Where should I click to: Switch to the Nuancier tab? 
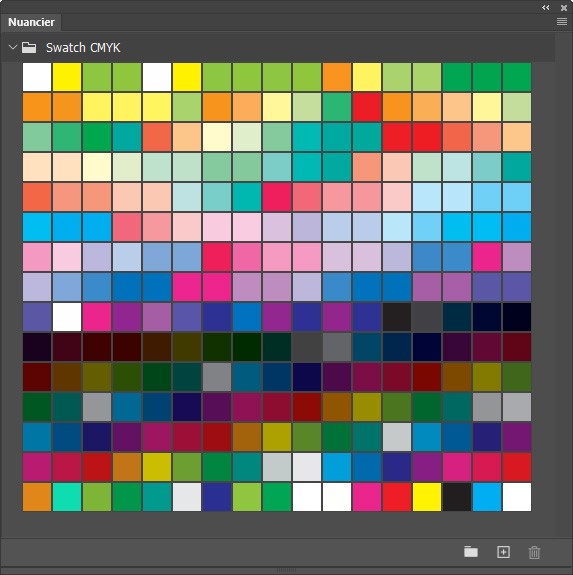coord(31,22)
